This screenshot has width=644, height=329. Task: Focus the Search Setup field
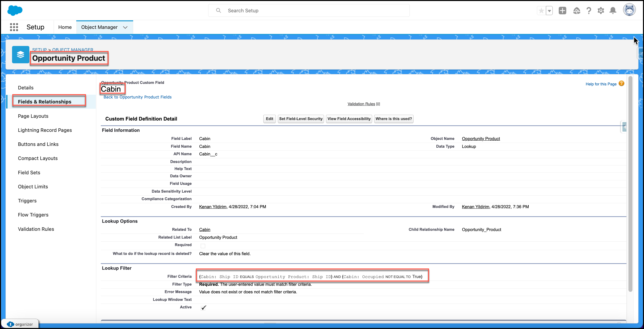[309, 11]
